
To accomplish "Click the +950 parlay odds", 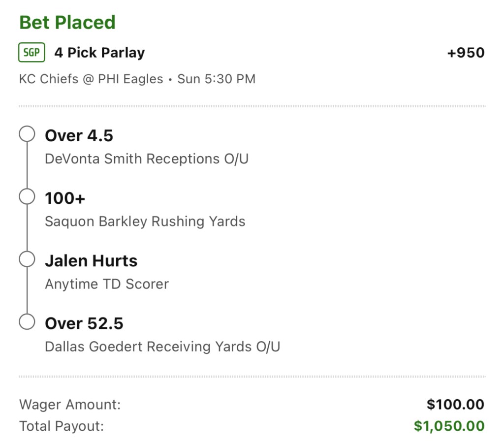I will (x=466, y=53).
